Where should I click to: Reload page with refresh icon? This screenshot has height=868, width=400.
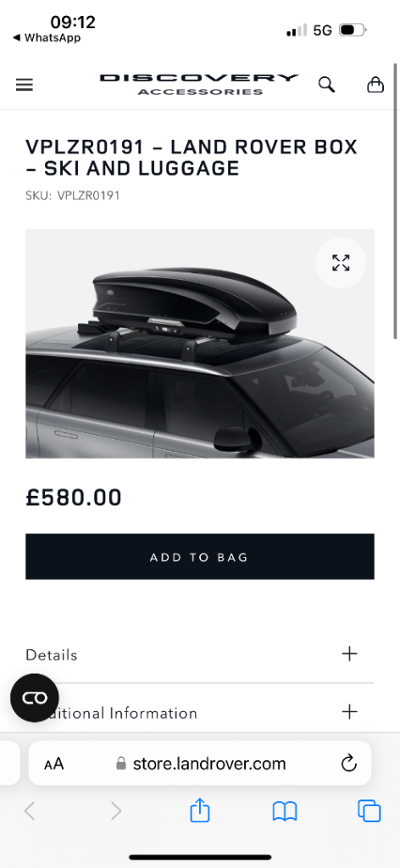tap(349, 764)
